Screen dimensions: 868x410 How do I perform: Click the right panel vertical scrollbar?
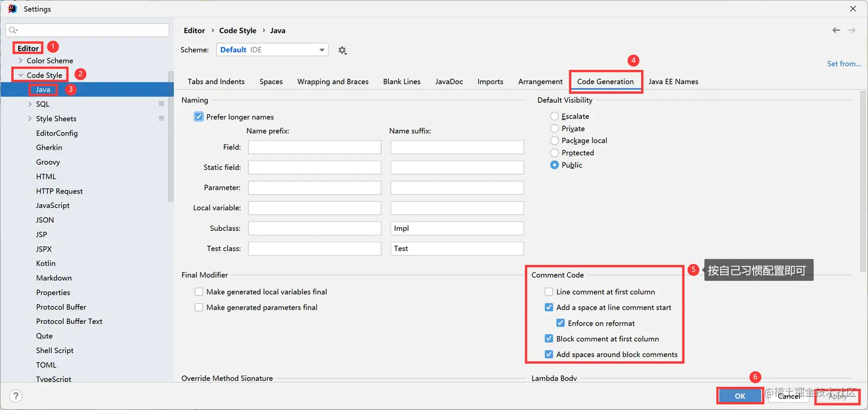click(x=863, y=181)
